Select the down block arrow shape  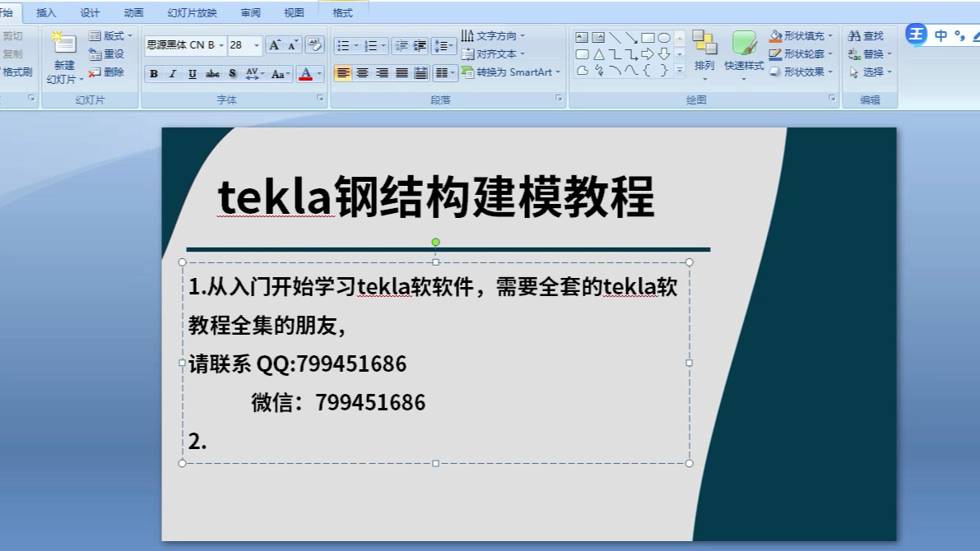click(664, 54)
